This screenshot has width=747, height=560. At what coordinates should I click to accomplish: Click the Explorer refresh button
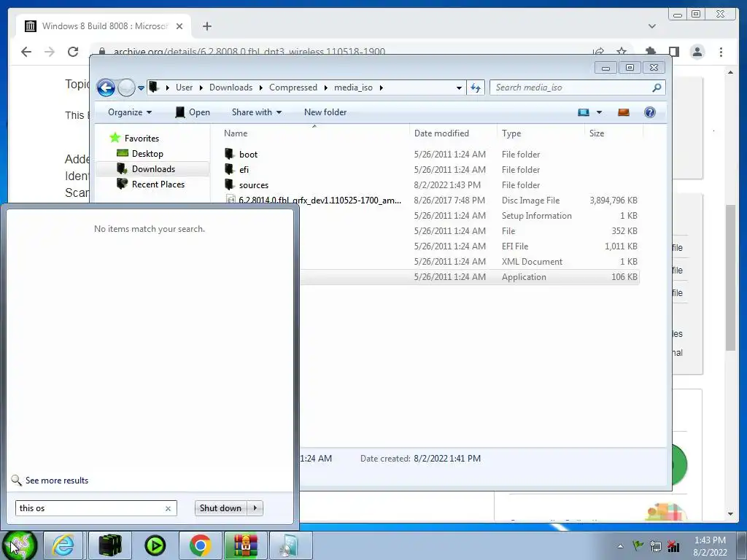(x=476, y=87)
